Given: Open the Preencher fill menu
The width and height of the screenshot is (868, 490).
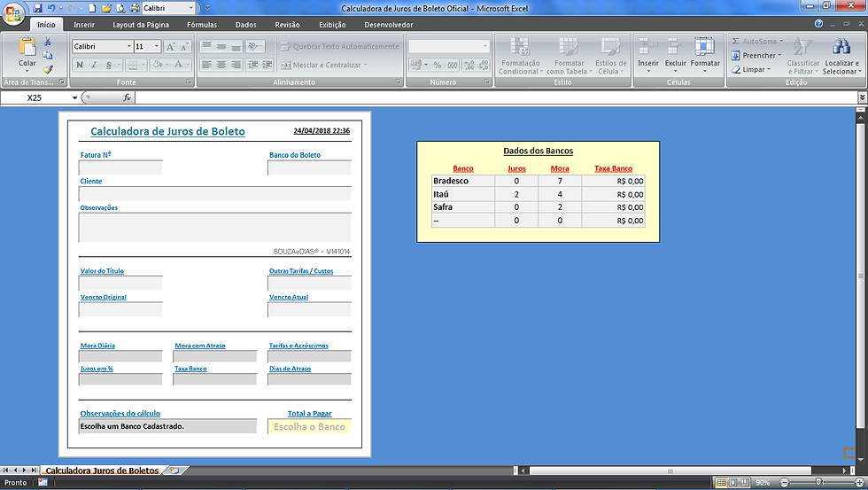Looking at the screenshot, I should 756,55.
